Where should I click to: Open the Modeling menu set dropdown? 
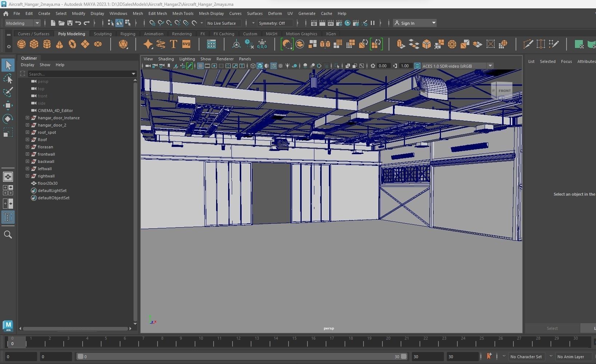[23, 23]
